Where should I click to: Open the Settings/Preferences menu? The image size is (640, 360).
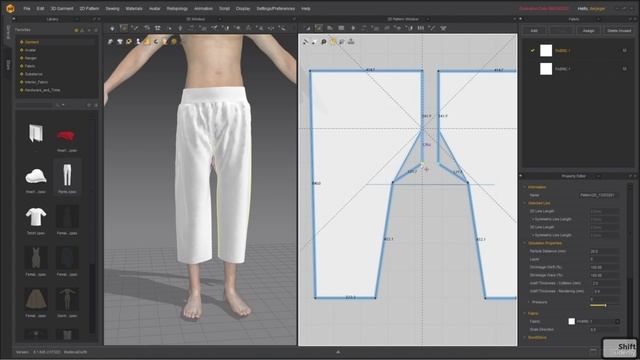point(276,9)
